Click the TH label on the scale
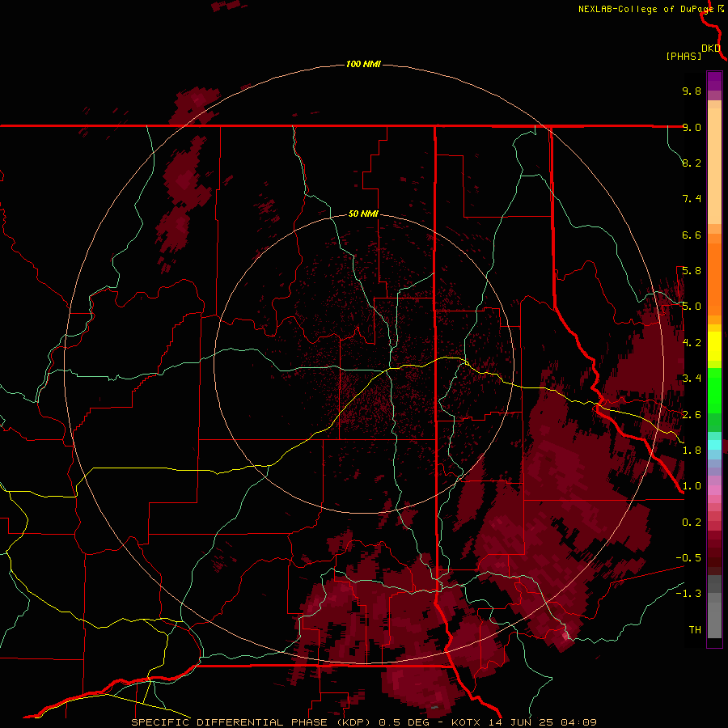Viewport: 728px width, 728px height. coord(695,630)
